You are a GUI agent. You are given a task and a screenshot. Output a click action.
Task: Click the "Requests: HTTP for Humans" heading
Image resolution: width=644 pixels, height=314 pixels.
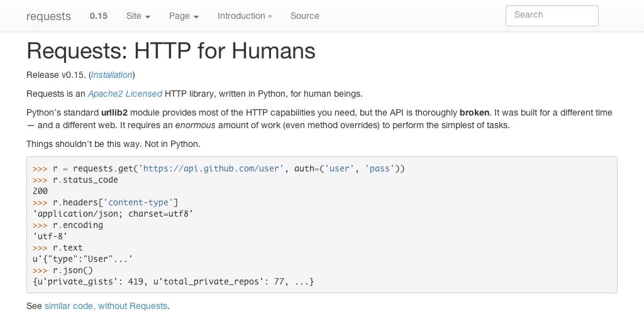pyautogui.click(x=170, y=51)
